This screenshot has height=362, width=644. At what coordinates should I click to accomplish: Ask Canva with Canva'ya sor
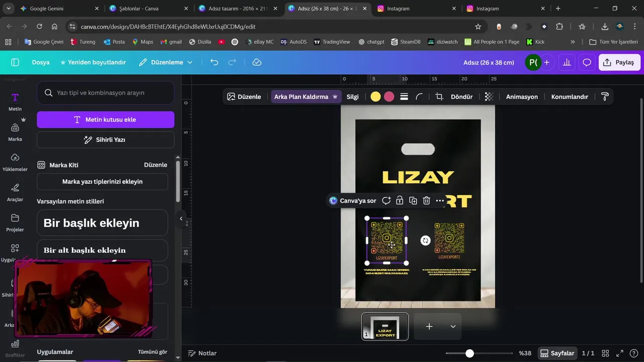click(x=353, y=201)
